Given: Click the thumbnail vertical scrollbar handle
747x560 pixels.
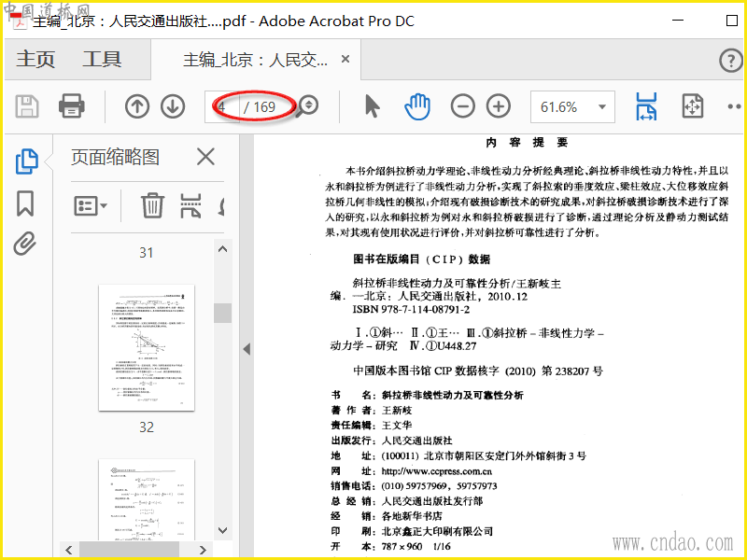Looking at the screenshot, I should point(222,313).
